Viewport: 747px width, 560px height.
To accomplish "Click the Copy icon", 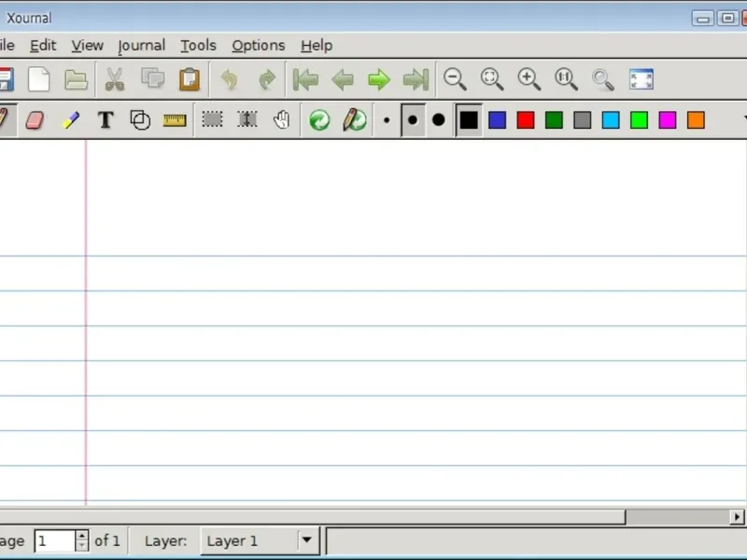I will [x=152, y=79].
